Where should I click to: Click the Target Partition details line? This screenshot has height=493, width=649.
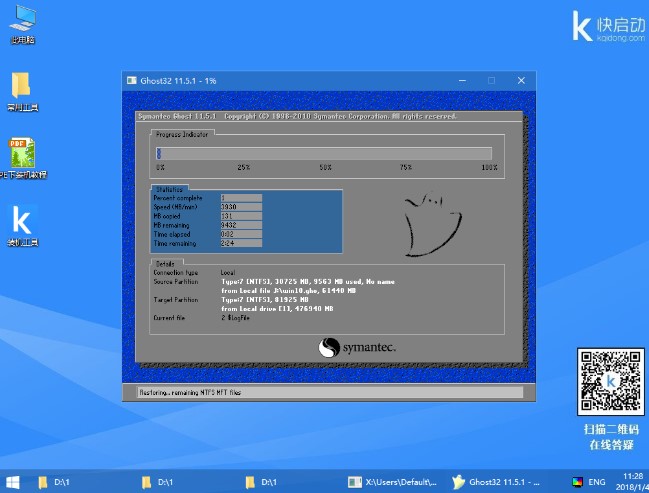265,300
